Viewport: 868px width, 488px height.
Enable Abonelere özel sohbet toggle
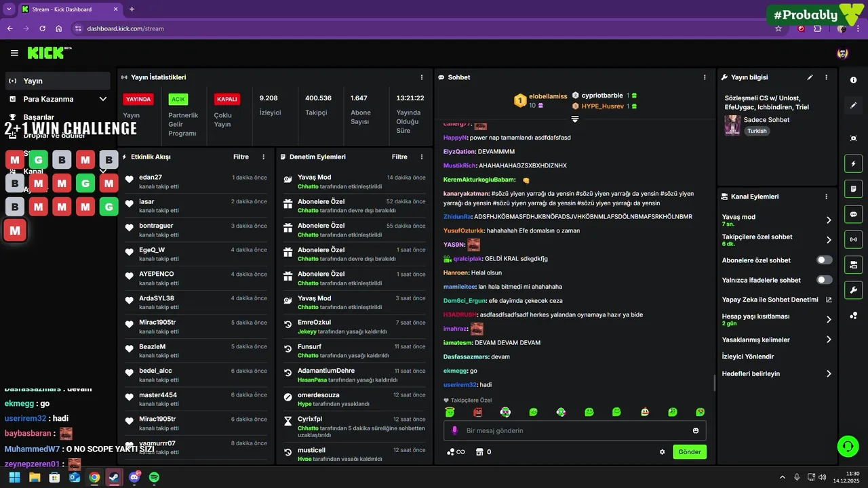pyautogui.click(x=825, y=260)
